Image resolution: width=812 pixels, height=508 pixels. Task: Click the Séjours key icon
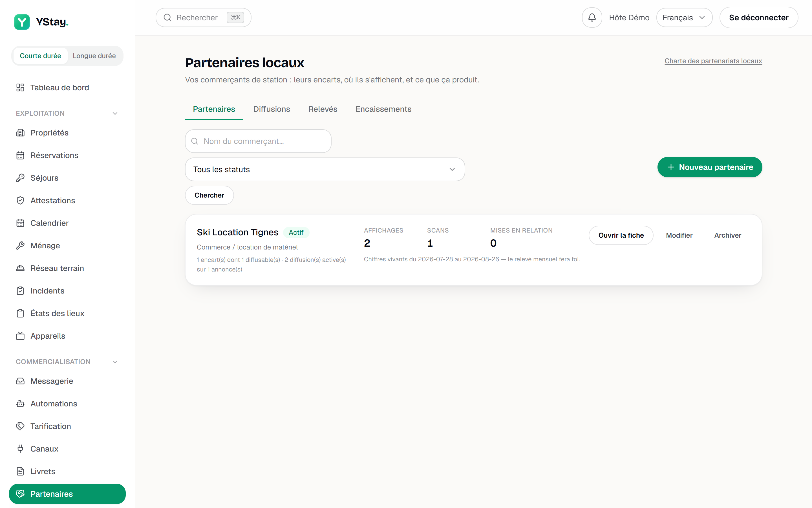[x=20, y=178]
